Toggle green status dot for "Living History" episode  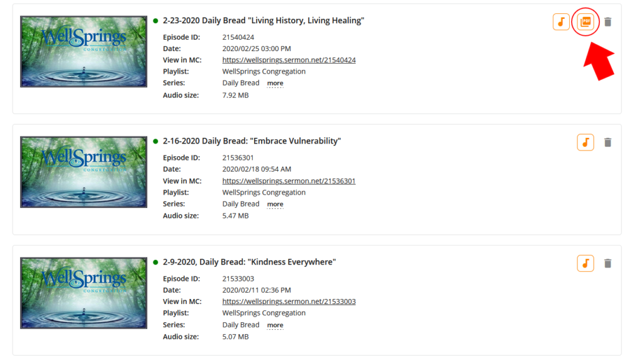pyautogui.click(x=155, y=21)
